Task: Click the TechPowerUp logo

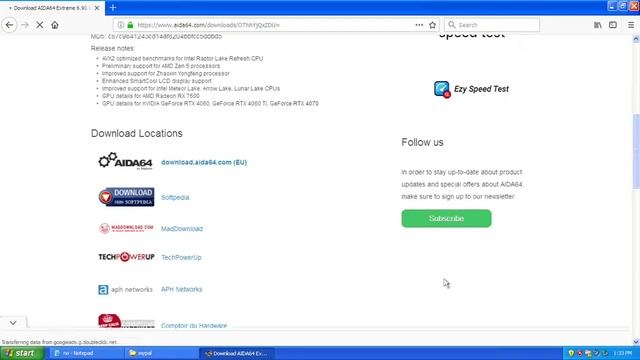Action: (127, 257)
